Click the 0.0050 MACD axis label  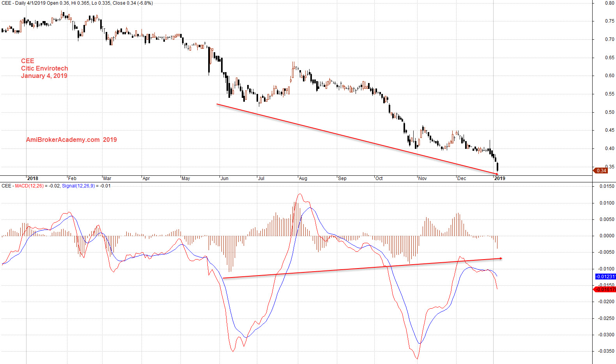[607, 219]
